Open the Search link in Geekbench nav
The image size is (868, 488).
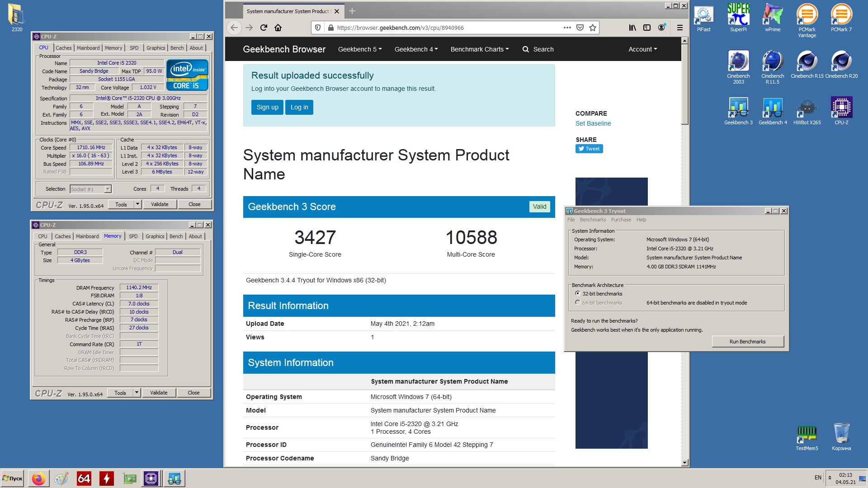538,49
